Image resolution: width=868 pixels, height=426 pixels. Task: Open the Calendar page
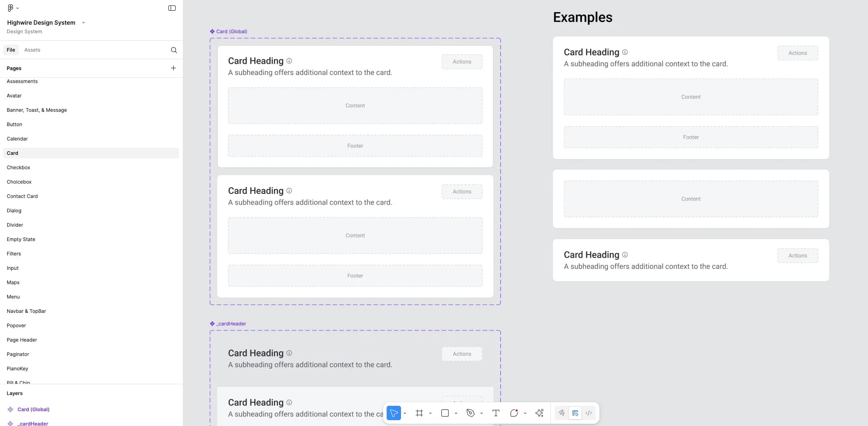pyautogui.click(x=91, y=139)
